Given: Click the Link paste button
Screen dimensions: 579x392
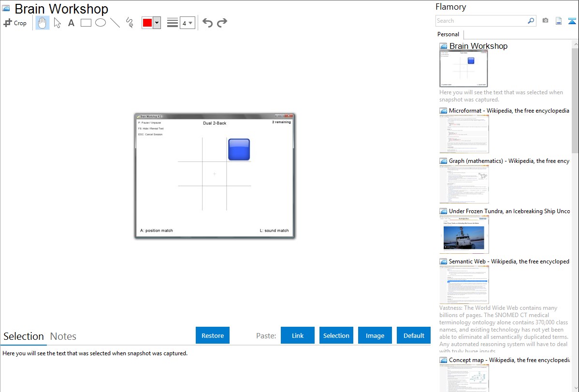Looking at the screenshot, I should coord(298,335).
